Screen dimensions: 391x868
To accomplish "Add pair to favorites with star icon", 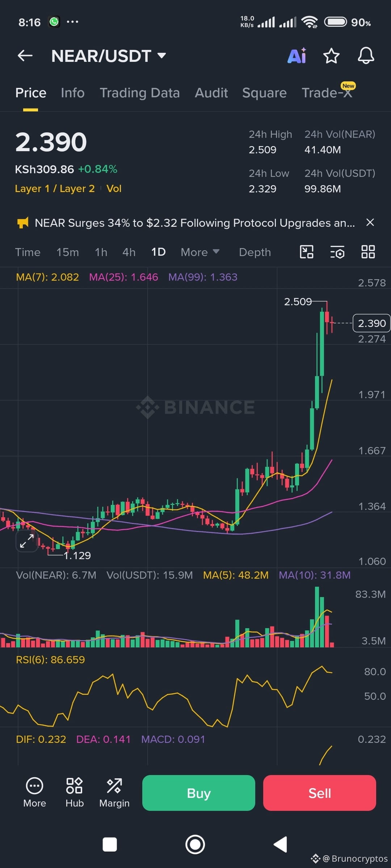I will 331,56.
